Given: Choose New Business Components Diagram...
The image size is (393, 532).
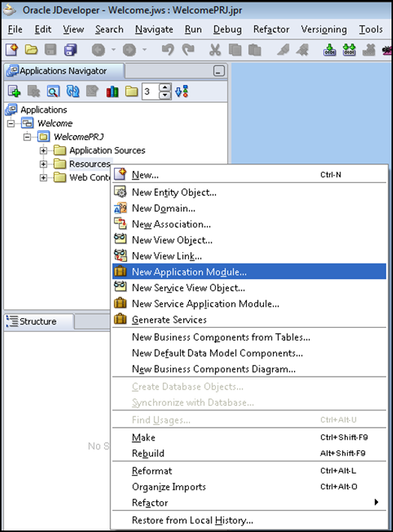Looking at the screenshot, I should click(x=249, y=369).
